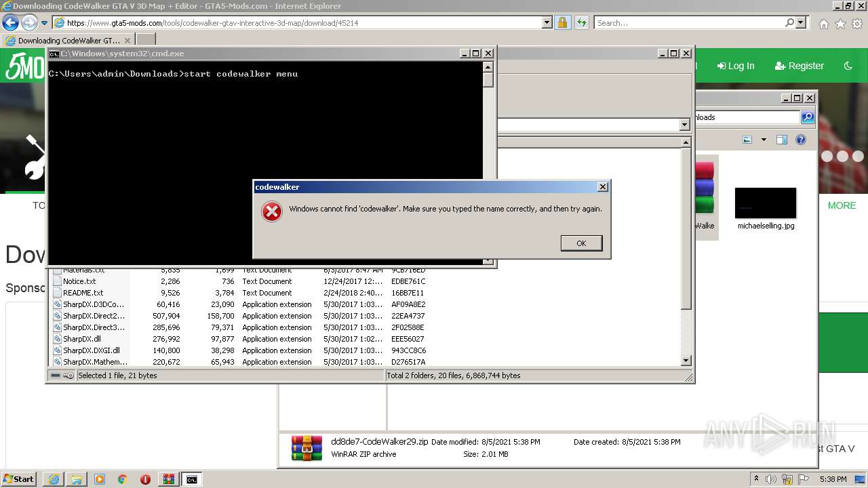Viewport: 868px width, 488px height.
Task: Open WinRAR path dropdown
Action: point(684,125)
